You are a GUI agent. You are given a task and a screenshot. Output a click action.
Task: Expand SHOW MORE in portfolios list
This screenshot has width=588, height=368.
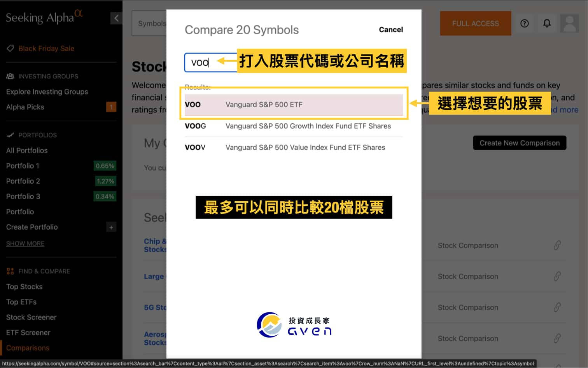pos(25,244)
